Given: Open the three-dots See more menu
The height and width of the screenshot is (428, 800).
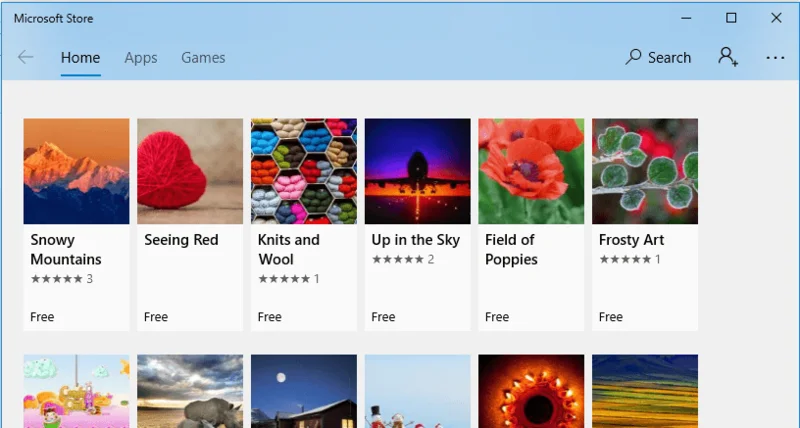Looking at the screenshot, I should click(x=775, y=58).
